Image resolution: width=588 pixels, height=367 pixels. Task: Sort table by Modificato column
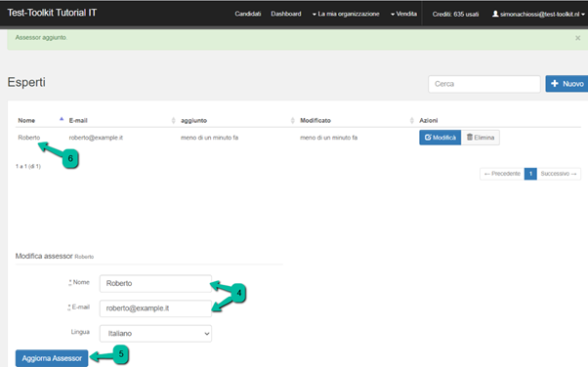coord(357,120)
